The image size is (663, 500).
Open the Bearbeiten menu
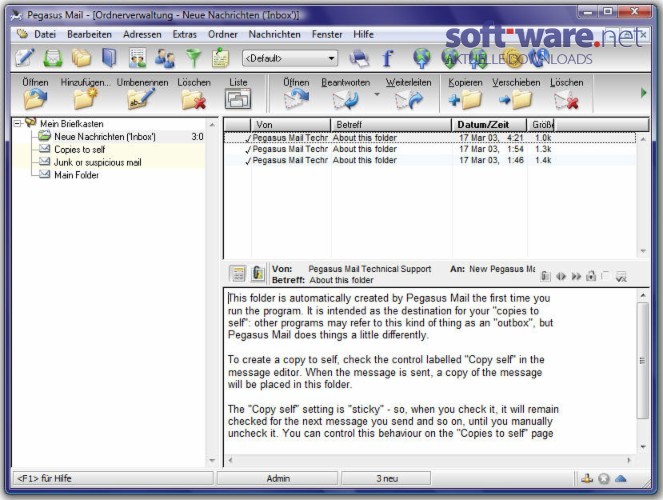tap(89, 34)
